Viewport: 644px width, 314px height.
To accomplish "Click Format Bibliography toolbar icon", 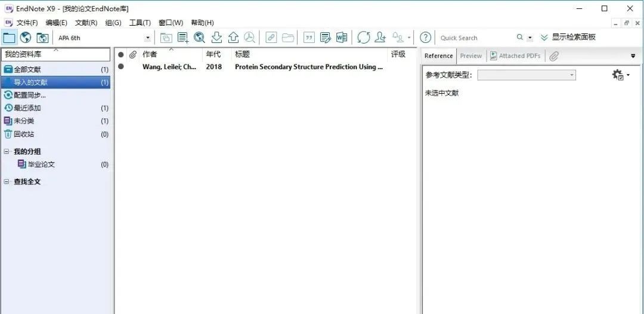I will [x=326, y=38].
